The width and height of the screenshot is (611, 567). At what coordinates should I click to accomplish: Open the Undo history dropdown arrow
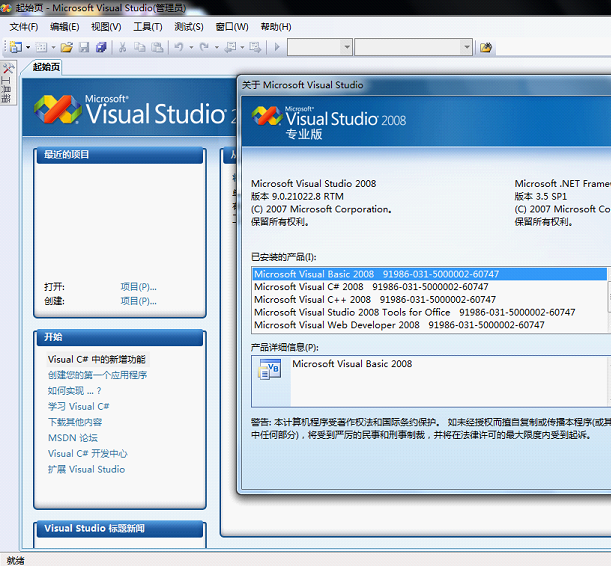click(x=191, y=48)
